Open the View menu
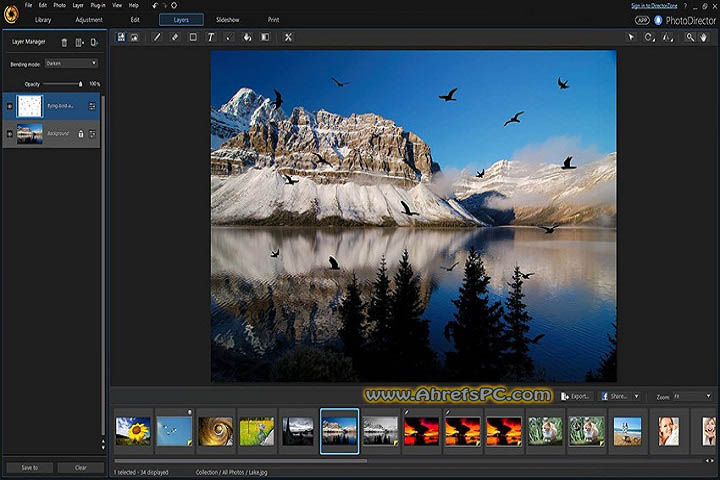 tap(117, 6)
